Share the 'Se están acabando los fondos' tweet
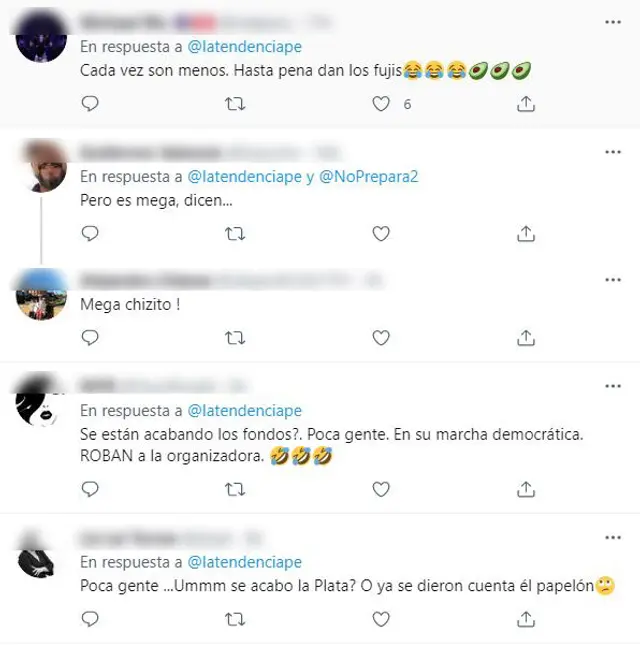This screenshot has width=640, height=646. click(526, 489)
